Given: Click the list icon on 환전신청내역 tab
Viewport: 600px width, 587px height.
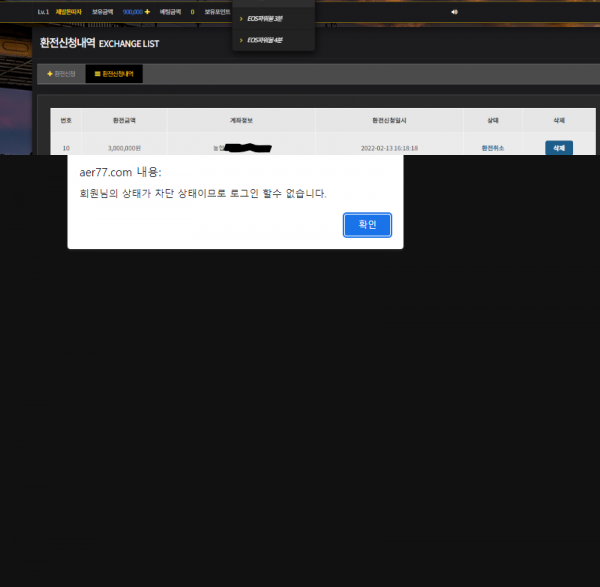Looking at the screenshot, I should point(97,74).
